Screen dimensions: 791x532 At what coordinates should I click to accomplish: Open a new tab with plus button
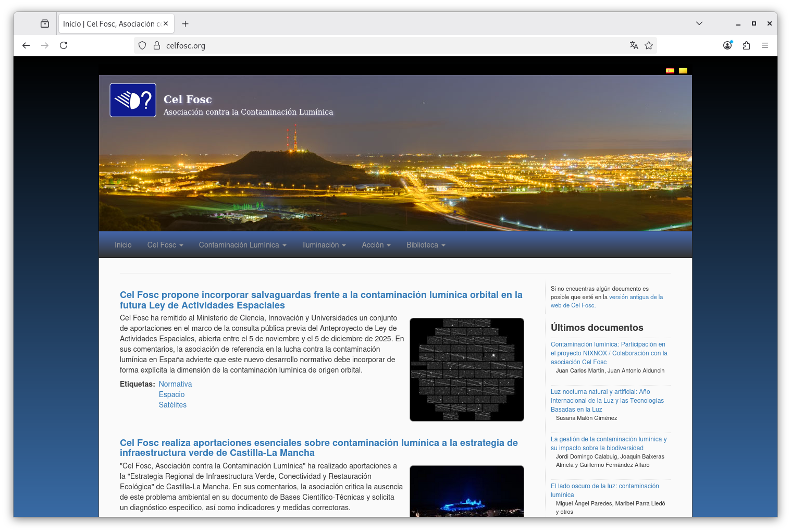pyautogui.click(x=185, y=24)
